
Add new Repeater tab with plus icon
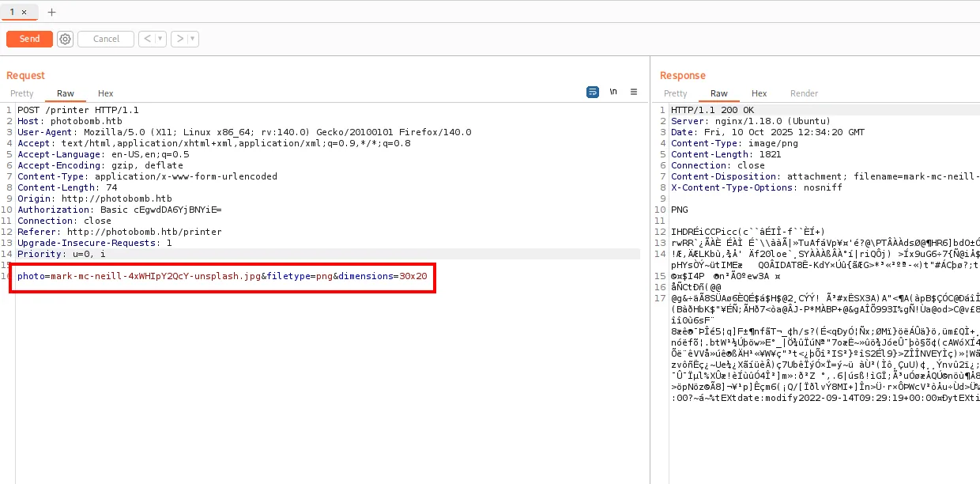(x=52, y=12)
